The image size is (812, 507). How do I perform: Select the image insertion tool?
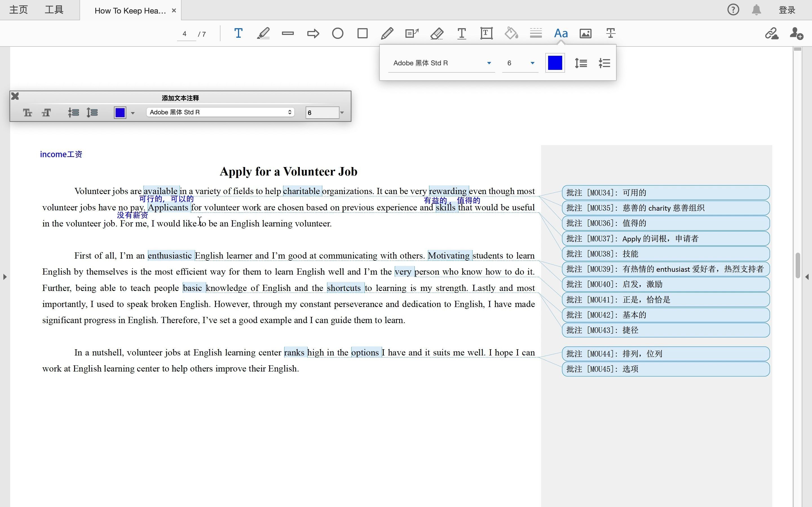585,33
